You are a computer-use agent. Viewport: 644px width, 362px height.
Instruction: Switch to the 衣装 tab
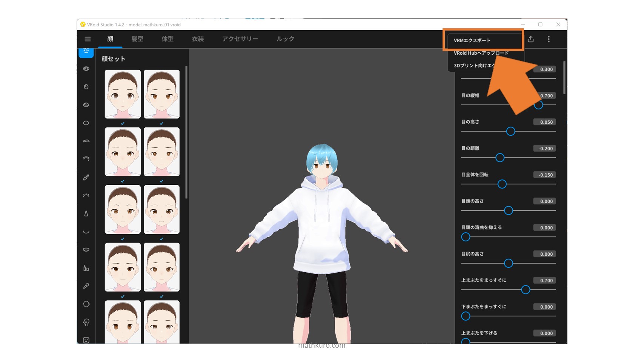(198, 39)
